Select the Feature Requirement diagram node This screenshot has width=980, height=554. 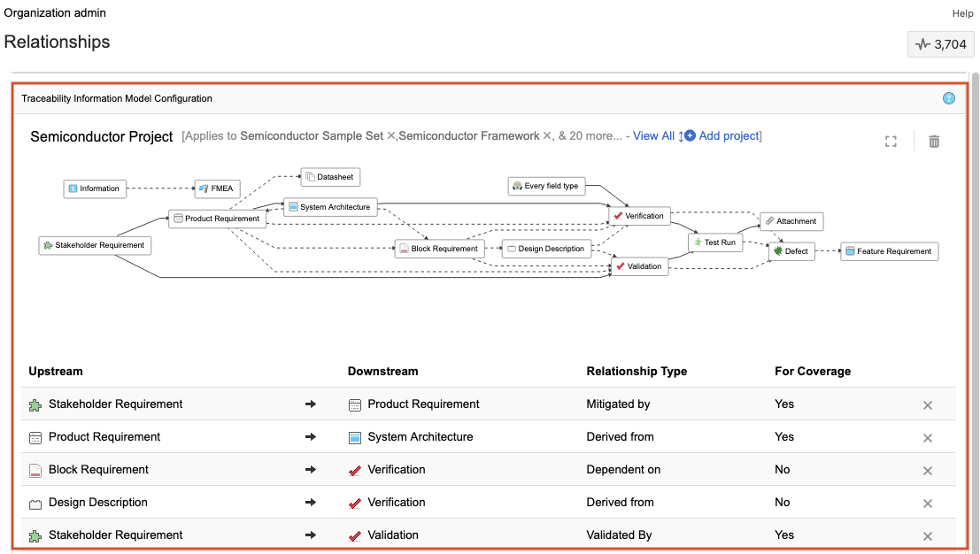889,251
